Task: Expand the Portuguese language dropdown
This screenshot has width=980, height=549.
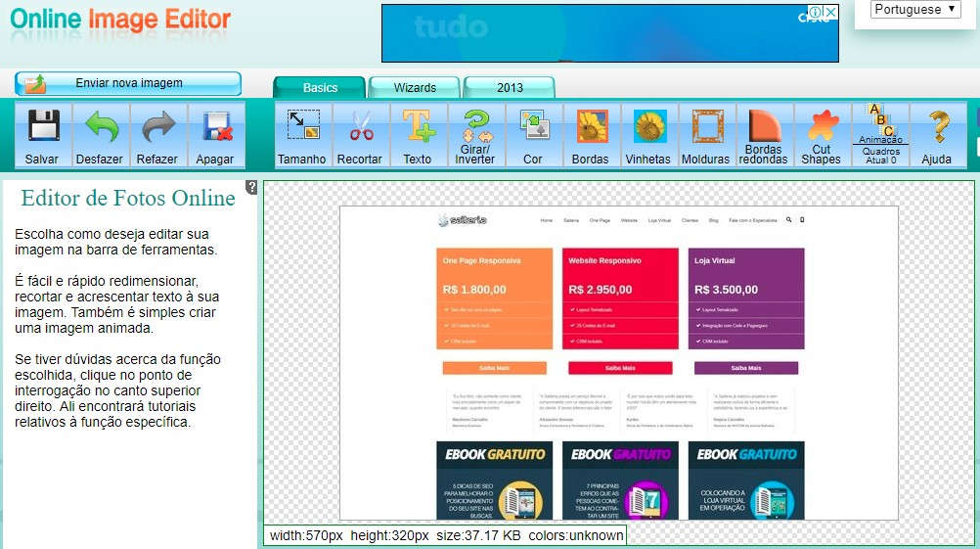Action: click(915, 10)
